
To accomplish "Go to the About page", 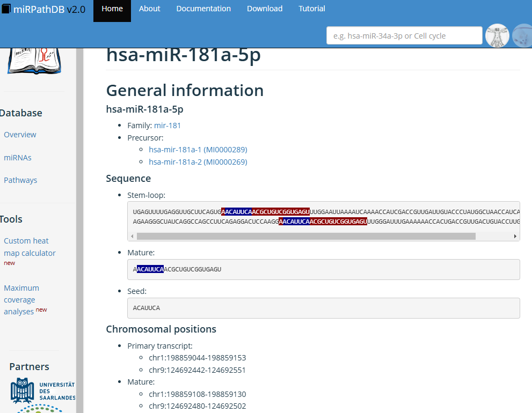I will (x=149, y=9).
